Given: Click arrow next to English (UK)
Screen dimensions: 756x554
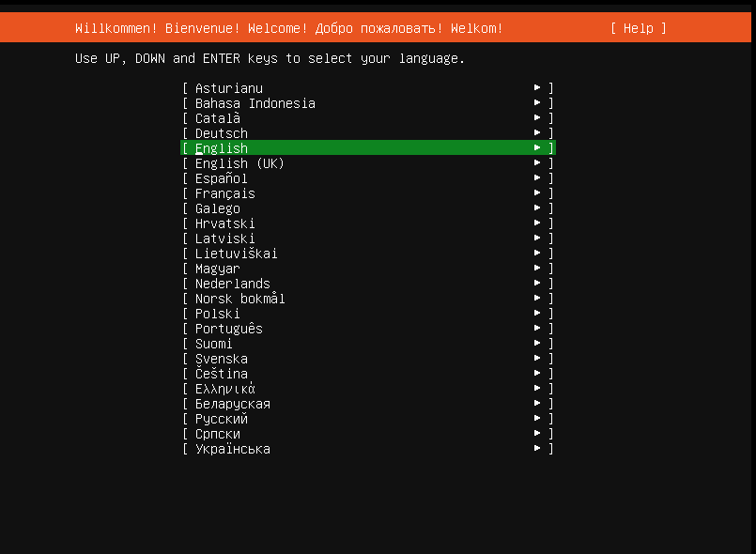Looking at the screenshot, I should pyautogui.click(x=537, y=162).
